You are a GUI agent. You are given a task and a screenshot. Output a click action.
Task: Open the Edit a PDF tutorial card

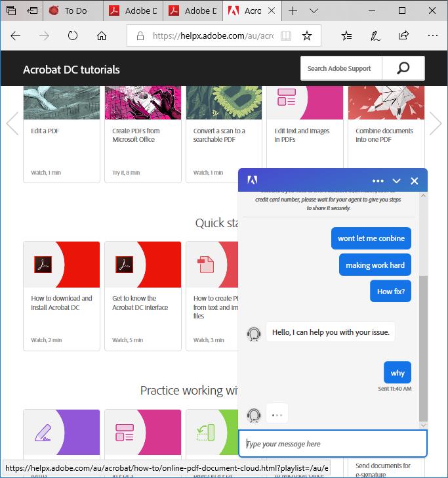62,134
